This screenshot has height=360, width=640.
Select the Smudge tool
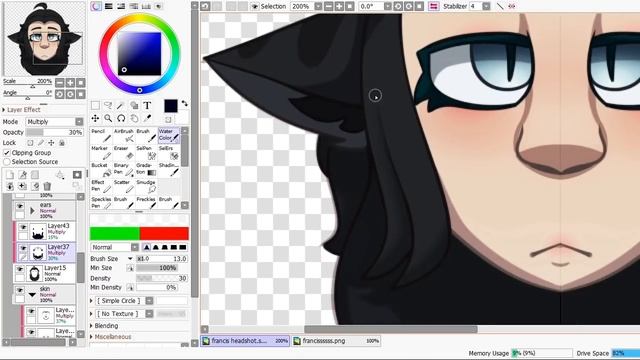coord(146,186)
